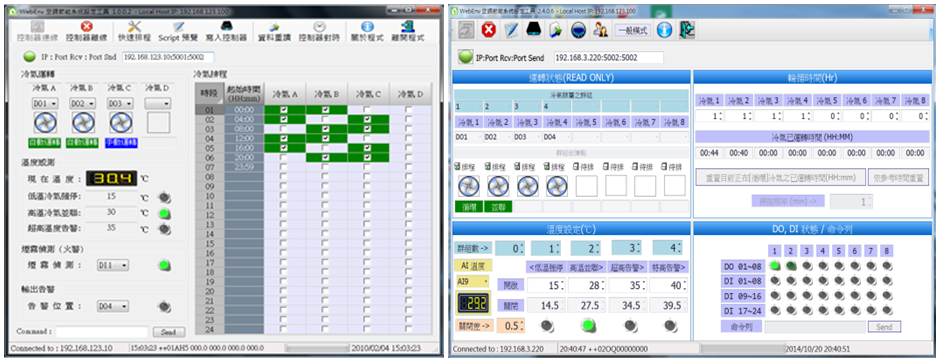
Task: Click 冷氣 A fan icon in left window
Action: tap(45, 122)
